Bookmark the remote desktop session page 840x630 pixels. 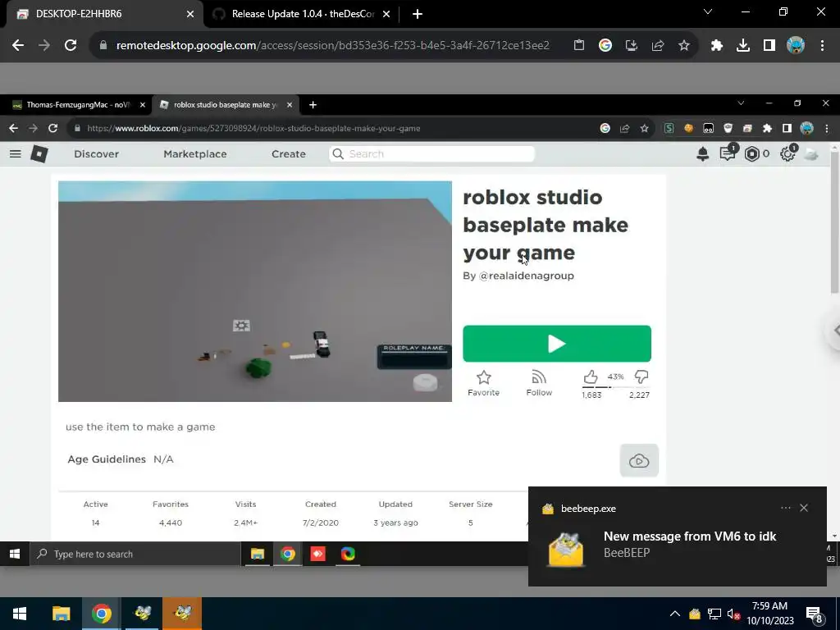pos(684,46)
